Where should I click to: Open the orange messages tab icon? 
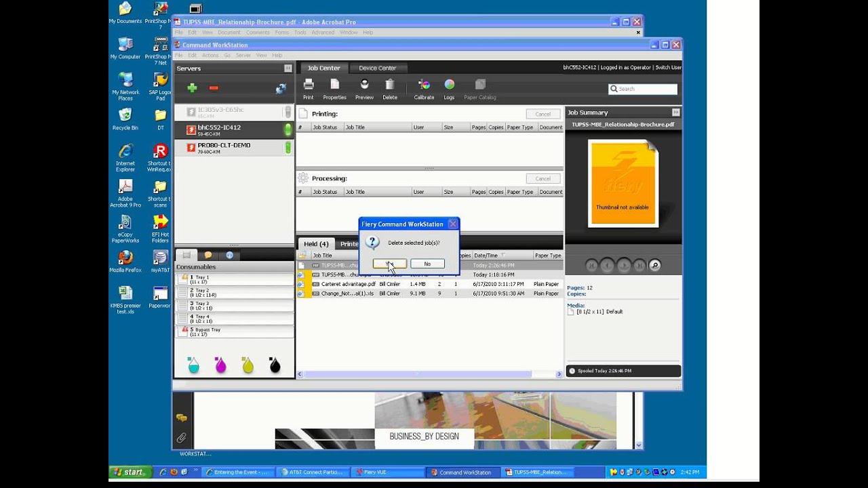coord(208,255)
